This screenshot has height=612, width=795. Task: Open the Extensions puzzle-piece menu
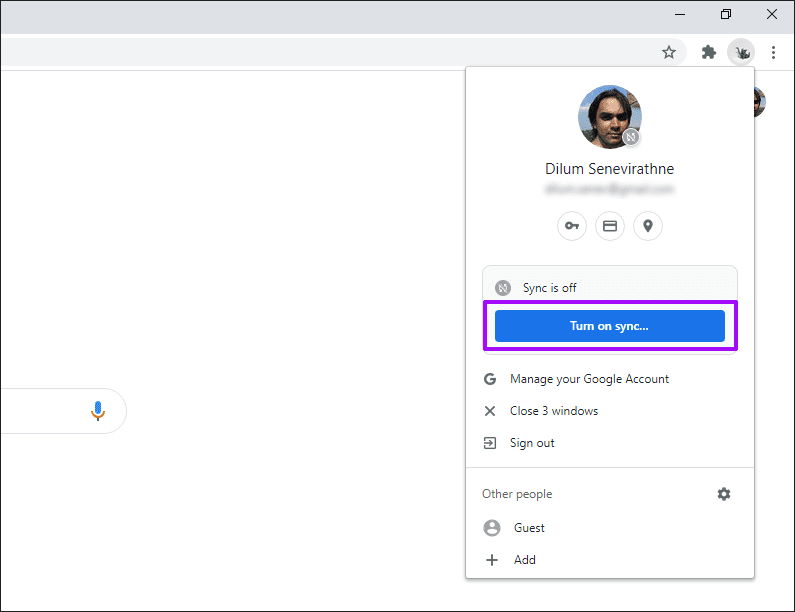708,52
